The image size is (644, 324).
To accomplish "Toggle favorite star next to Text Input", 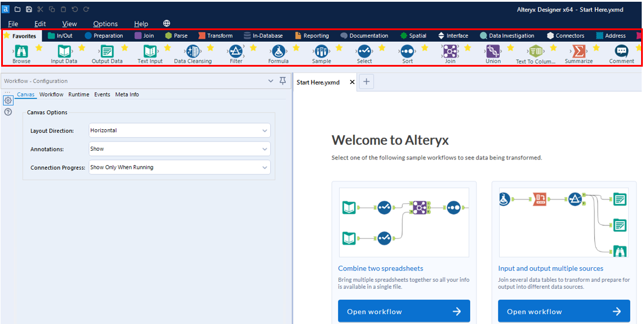I will pos(167,48).
